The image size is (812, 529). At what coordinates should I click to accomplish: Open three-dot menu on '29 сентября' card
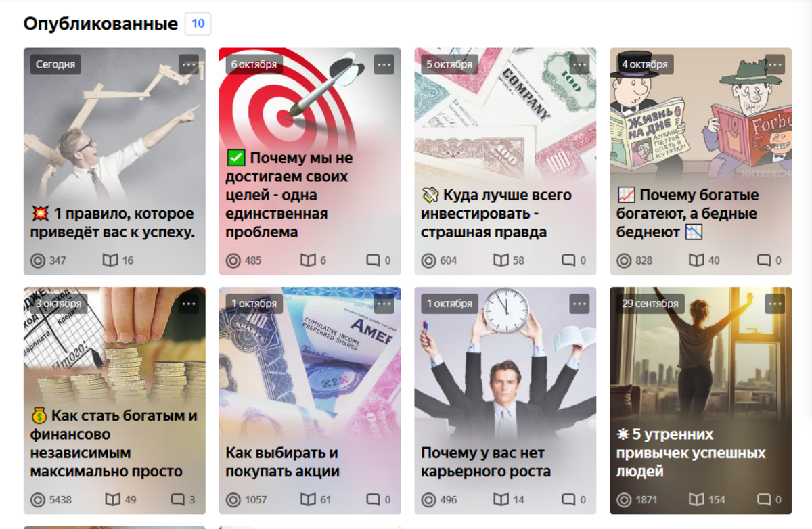click(x=775, y=304)
